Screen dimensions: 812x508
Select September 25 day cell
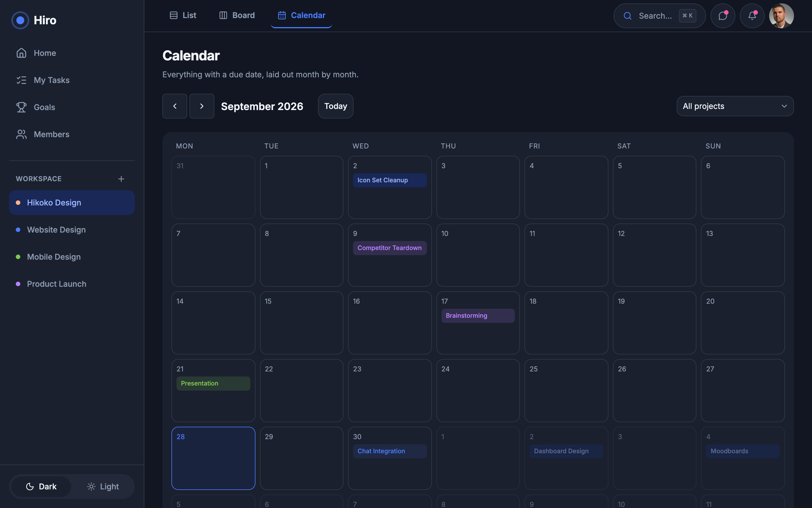coord(566,390)
